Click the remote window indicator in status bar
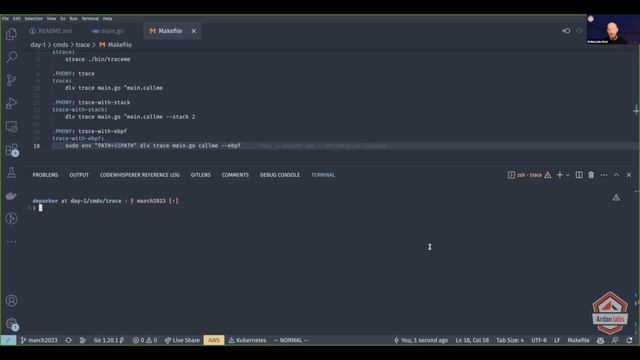The image size is (640, 360). coord(8,340)
